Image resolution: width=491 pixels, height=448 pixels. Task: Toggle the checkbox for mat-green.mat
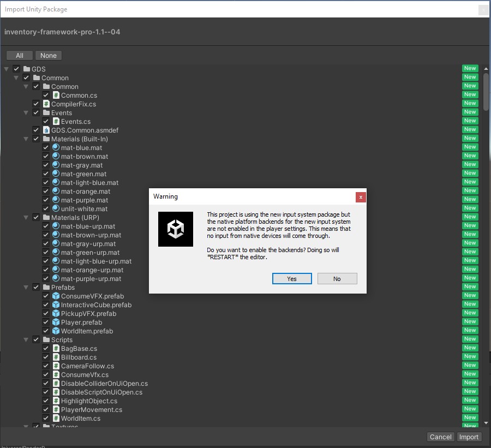[x=46, y=174]
